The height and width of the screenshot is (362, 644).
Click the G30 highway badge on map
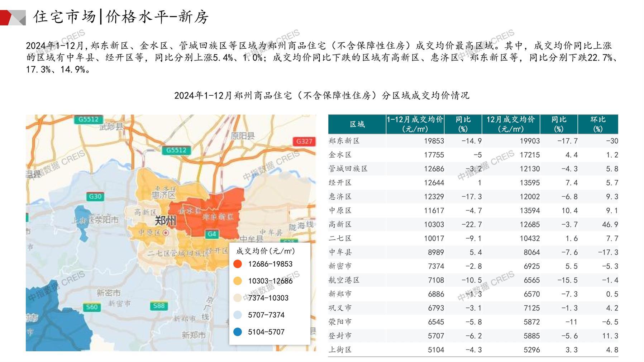tap(95, 196)
